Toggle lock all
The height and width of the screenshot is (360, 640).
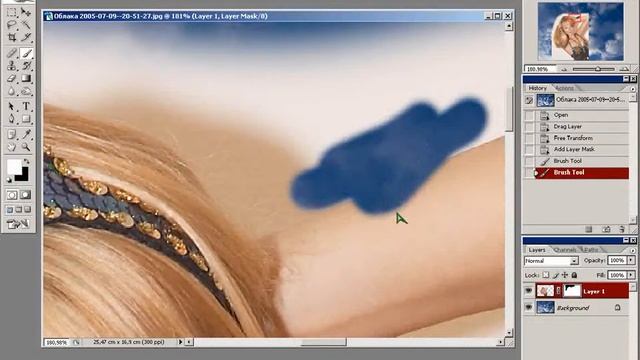(x=574, y=275)
